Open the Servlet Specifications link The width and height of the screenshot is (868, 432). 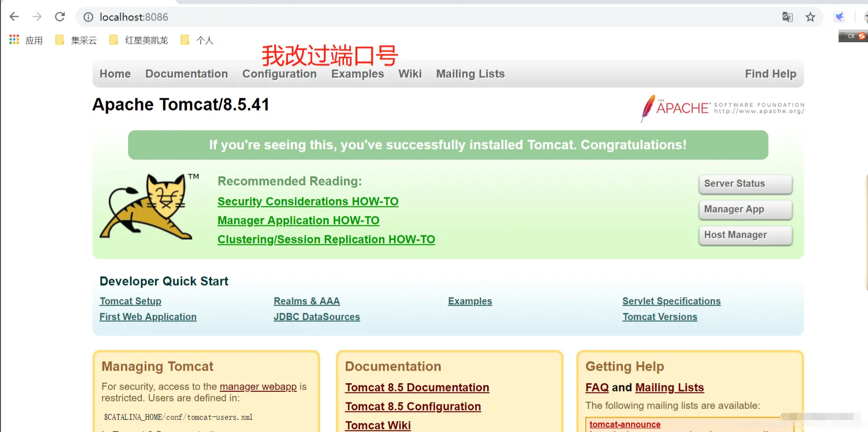point(672,301)
